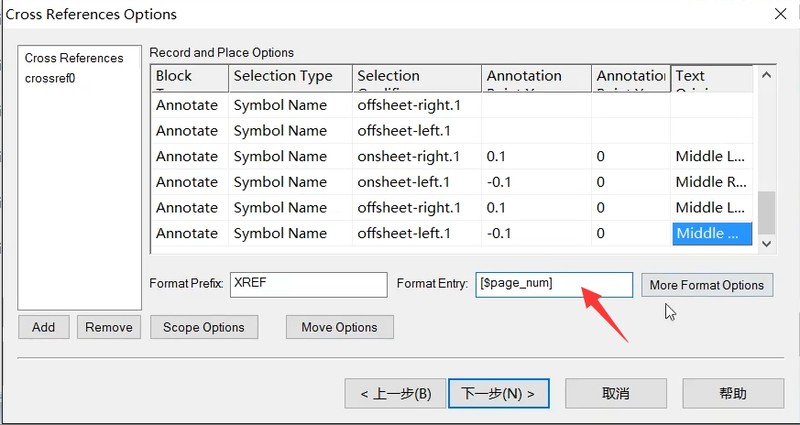This screenshot has width=800, height=425.
Task: Click the 下一步(N) next button
Action: pyautogui.click(x=498, y=393)
